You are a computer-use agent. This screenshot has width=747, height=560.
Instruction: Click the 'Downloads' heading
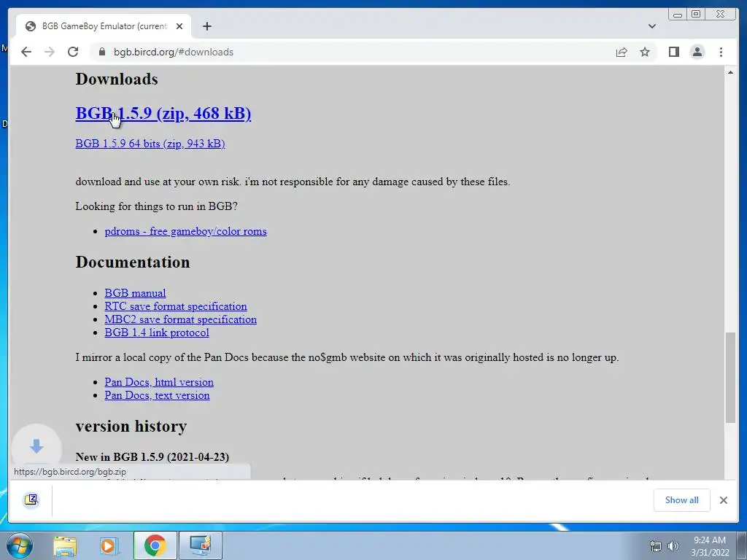click(x=117, y=79)
